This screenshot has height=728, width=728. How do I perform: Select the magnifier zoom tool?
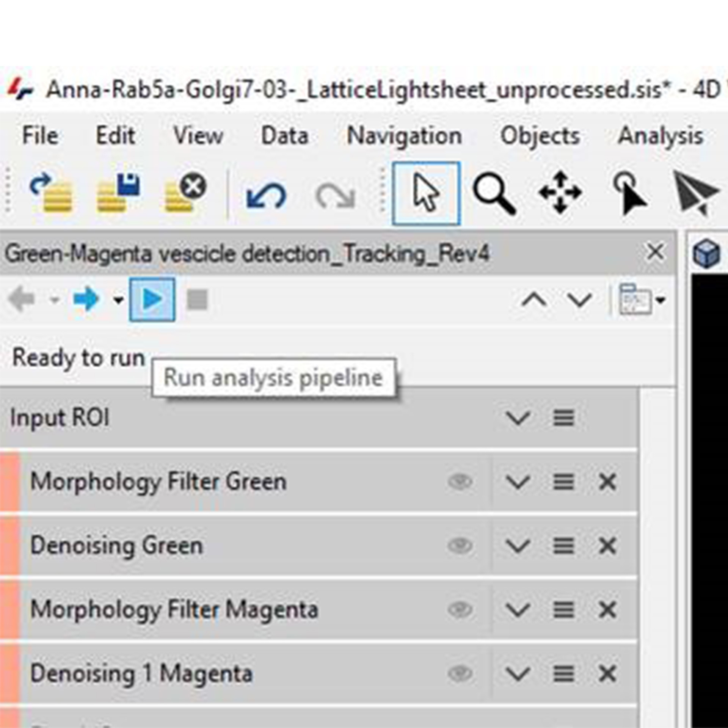(x=494, y=193)
